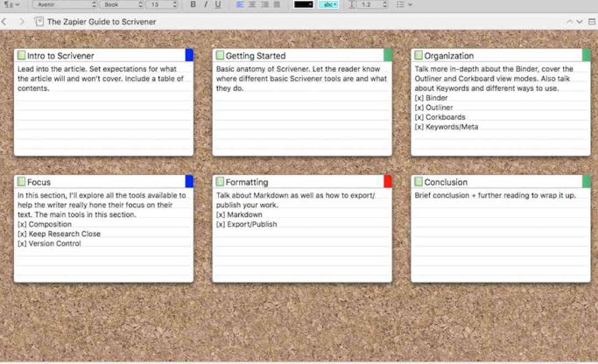Select the Formatting card title

pos(247,182)
